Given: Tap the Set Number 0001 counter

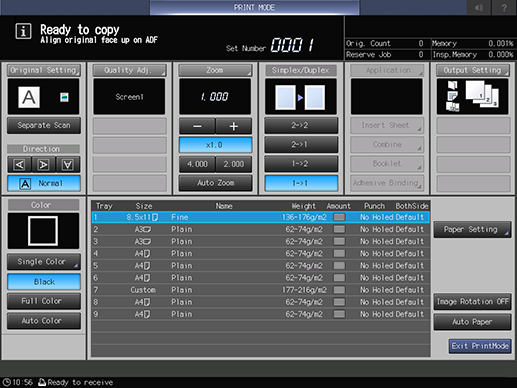Looking at the screenshot, I should 270,45.
